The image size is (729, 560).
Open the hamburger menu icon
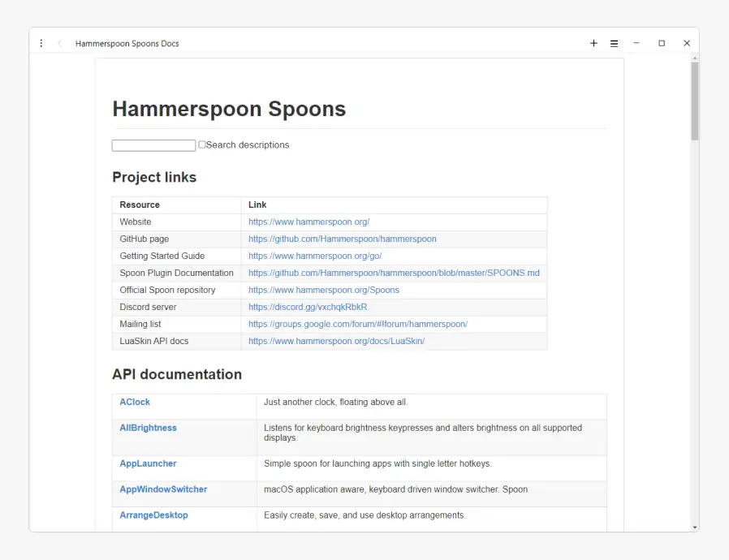coord(615,43)
